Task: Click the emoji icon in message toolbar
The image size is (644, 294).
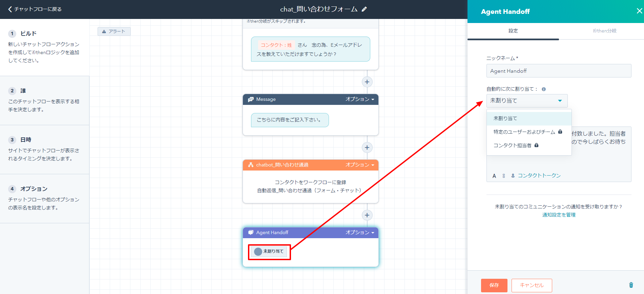Action: click(x=504, y=176)
